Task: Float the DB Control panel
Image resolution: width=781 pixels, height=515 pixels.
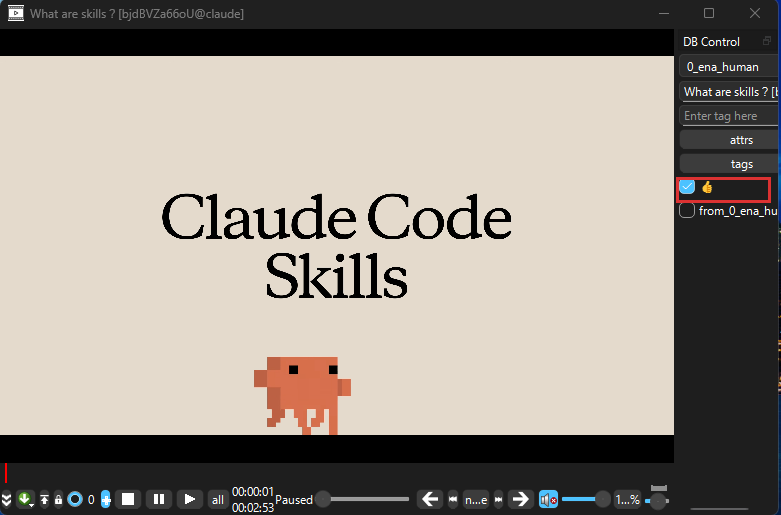Action: coord(767,41)
